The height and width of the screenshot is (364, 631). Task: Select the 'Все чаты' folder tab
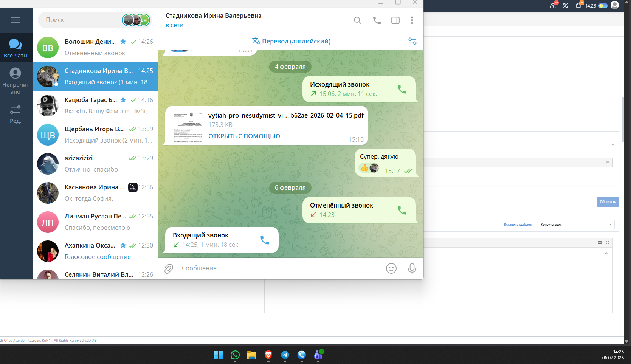pos(16,48)
